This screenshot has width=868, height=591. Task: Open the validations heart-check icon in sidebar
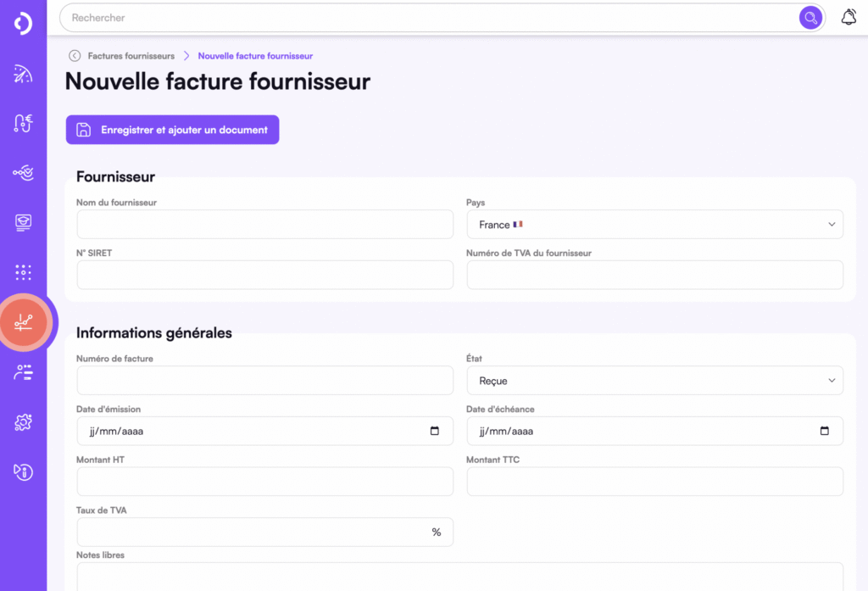(23, 173)
